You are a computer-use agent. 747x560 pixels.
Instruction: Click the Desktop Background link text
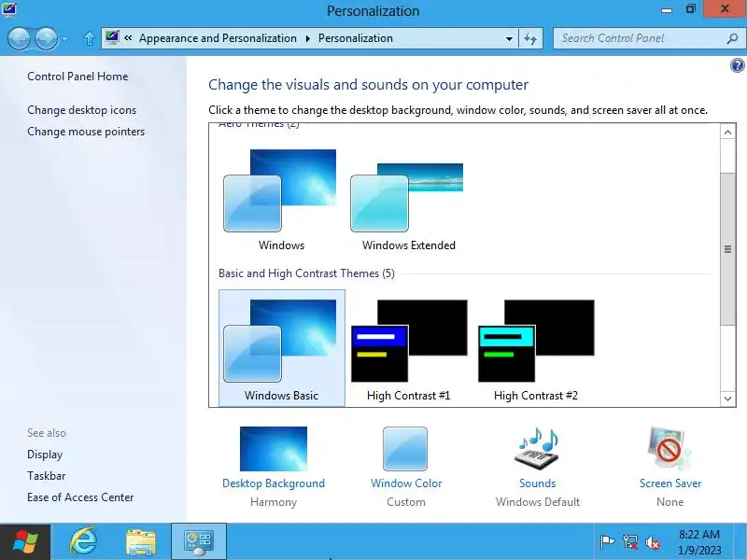[274, 483]
